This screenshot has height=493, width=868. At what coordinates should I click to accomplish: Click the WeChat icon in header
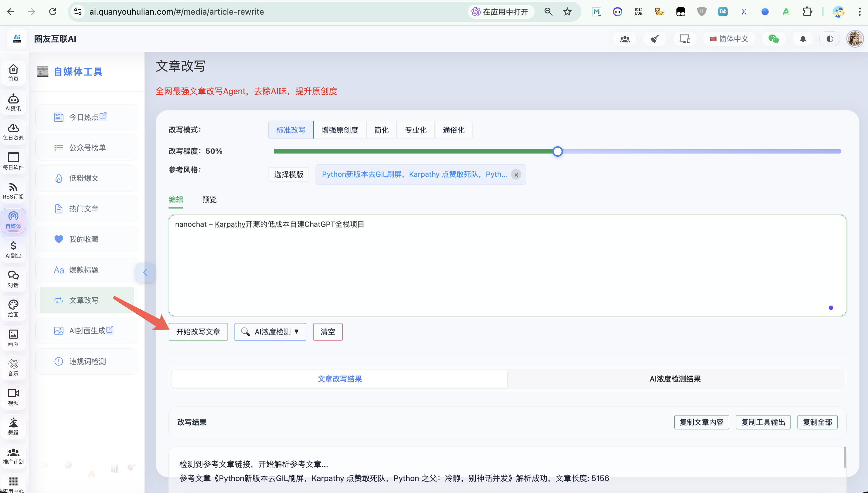(x=773, y=39)
